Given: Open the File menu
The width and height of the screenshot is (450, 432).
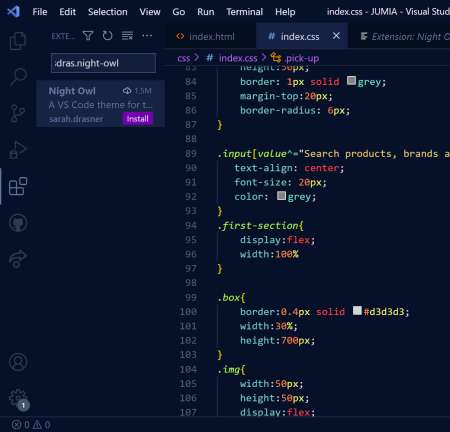Looking at the screenshot, I should click(40, 12).
